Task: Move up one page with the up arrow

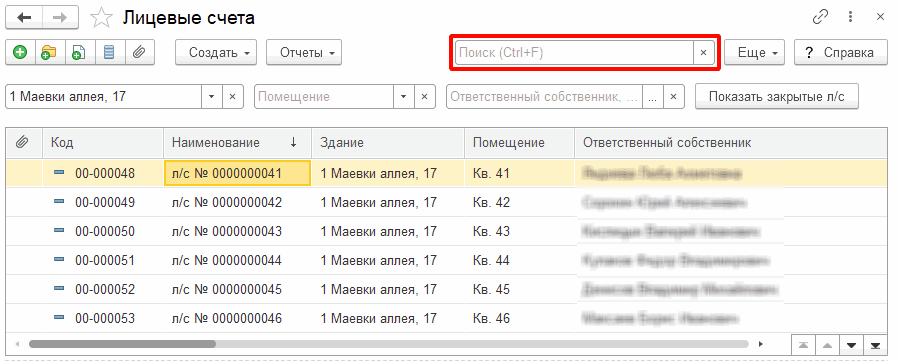Action: coord(827,345)
